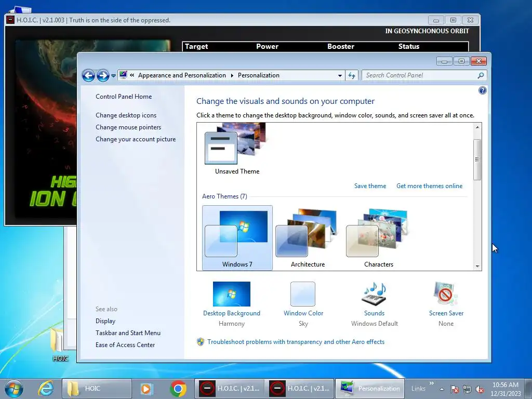This screenshot has height=399, width=532.
Task: Open Sounds settings icon
Action: coord(374,294)
